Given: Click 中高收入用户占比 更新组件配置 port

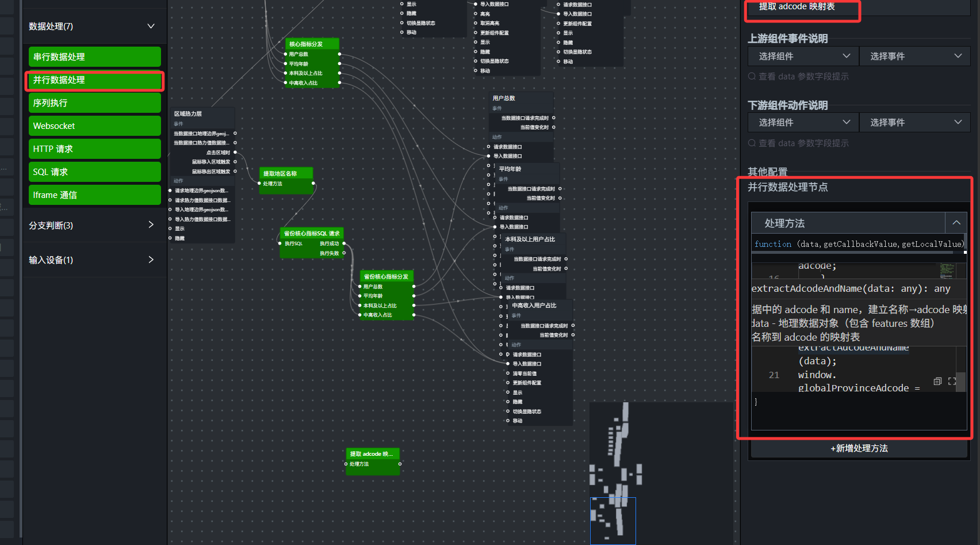Looking at the screenshot, I should point(507,383).
